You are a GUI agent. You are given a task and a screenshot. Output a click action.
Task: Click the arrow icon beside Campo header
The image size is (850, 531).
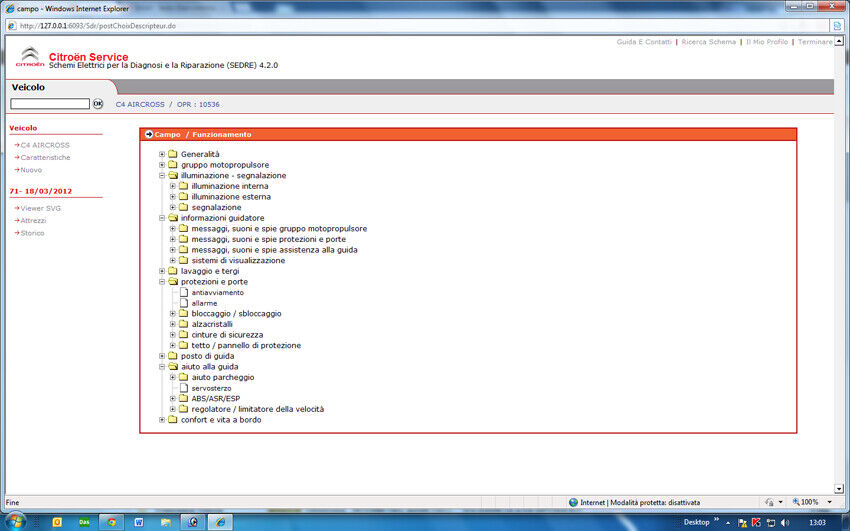[x=148, y=134]
